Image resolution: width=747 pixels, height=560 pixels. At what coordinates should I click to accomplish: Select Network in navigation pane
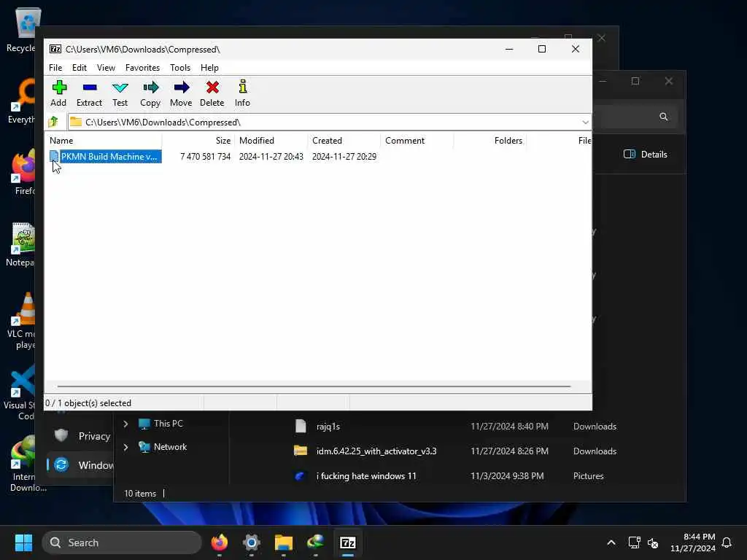pyautogui.click(x=163, y=447)
